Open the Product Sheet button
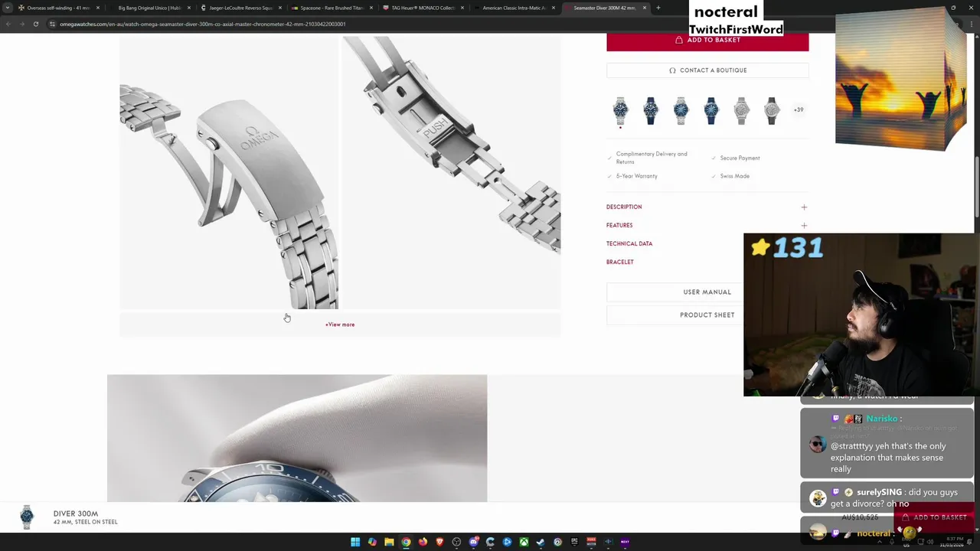This screenshot has width=980, height=551. pyautogui.click(x=707, y=315)
